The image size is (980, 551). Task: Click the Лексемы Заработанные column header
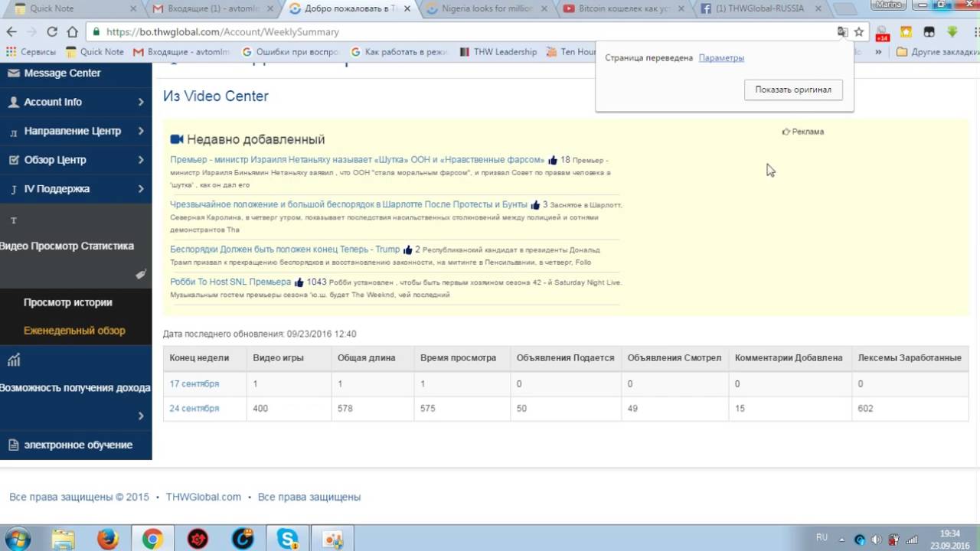click(910, 357)
